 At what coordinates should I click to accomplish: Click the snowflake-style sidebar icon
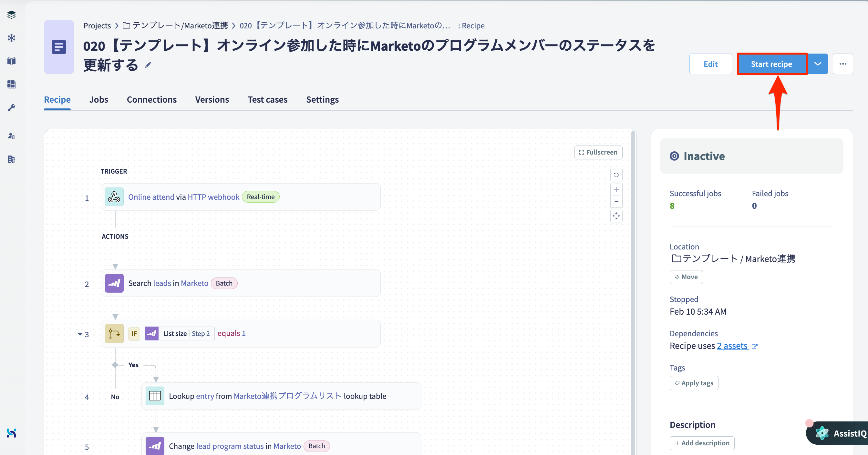11,38
